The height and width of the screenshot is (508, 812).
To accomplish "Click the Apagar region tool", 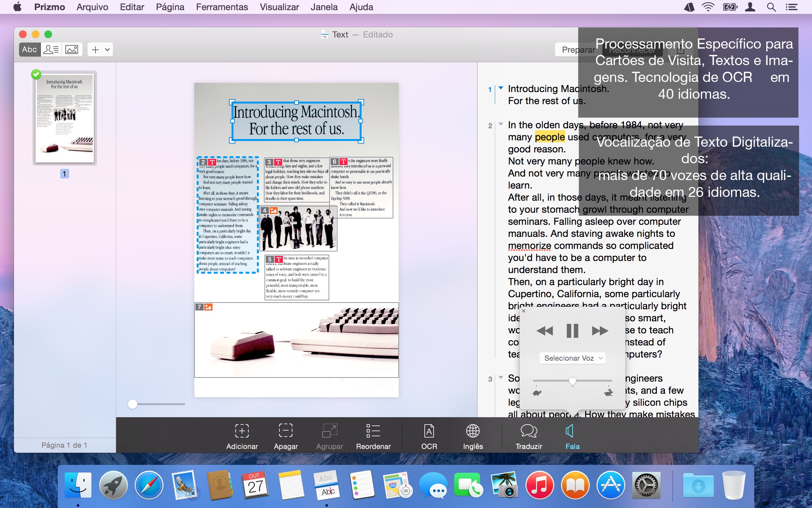I will point(285,436).
